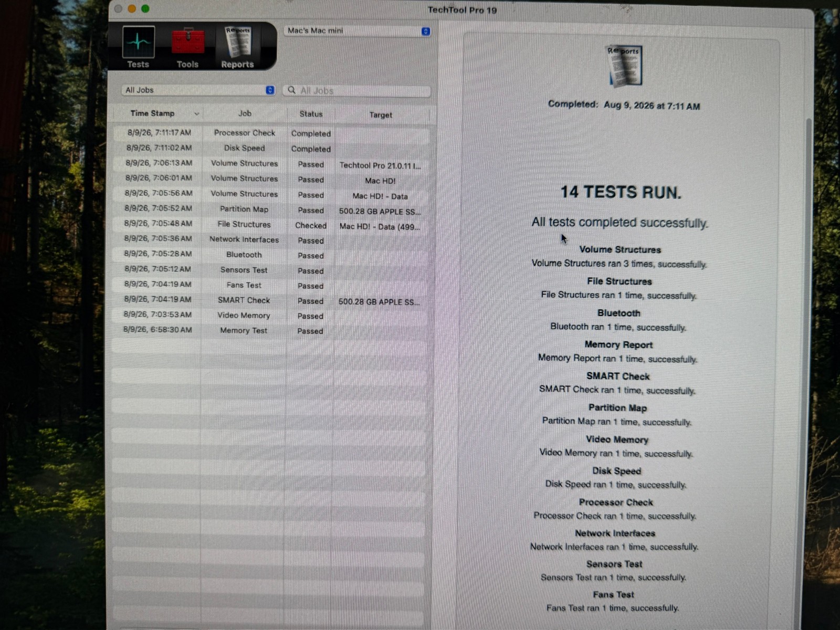Minimize the TechTool Pro window
This screenshot has height=630, width=840.
click(x=132, y=9)
